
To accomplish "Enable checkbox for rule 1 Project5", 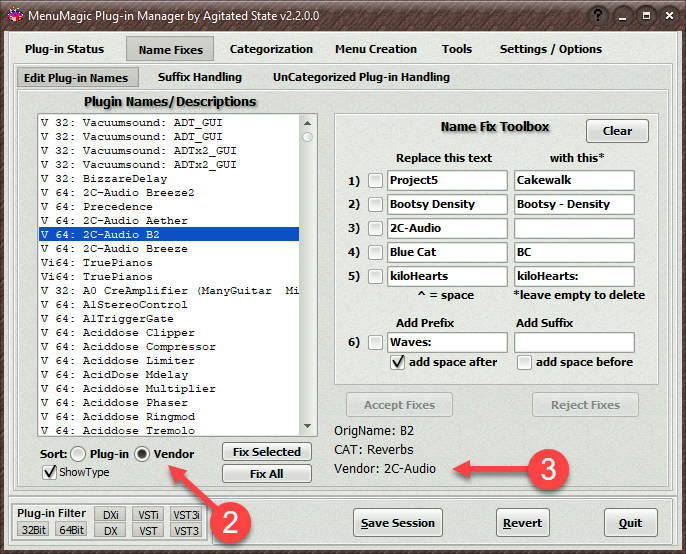I will 375,180.
